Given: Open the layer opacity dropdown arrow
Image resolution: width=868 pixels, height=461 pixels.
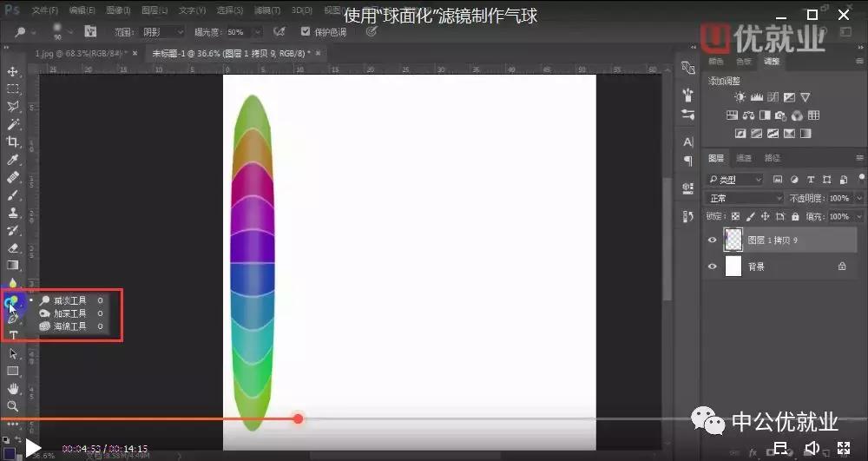Looking at the screenshot, I should pyautogui.click(x=859, y=198).
